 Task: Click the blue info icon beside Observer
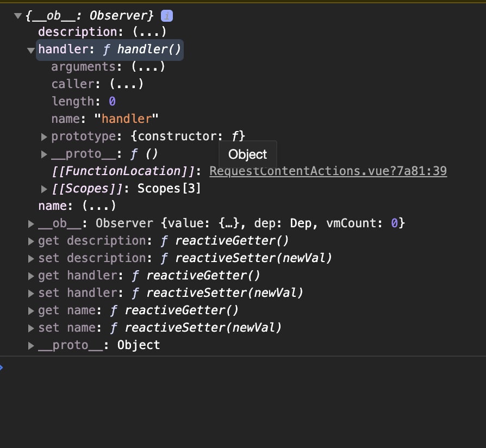pyautogui.click(x=167, y=16)
